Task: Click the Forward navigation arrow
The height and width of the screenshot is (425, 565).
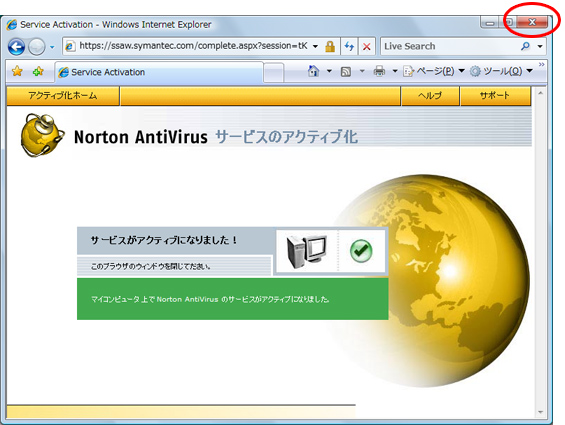Action: pos(36,47)
